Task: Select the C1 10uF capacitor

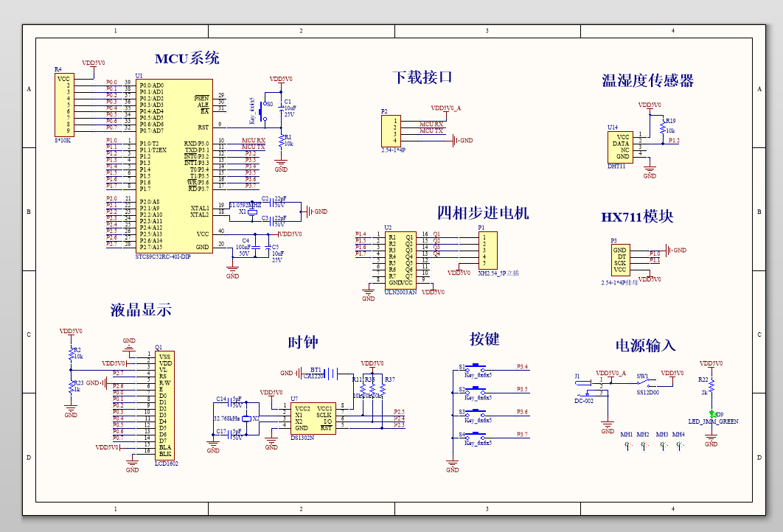Action: pyautogui.click(x=281, y=108)
